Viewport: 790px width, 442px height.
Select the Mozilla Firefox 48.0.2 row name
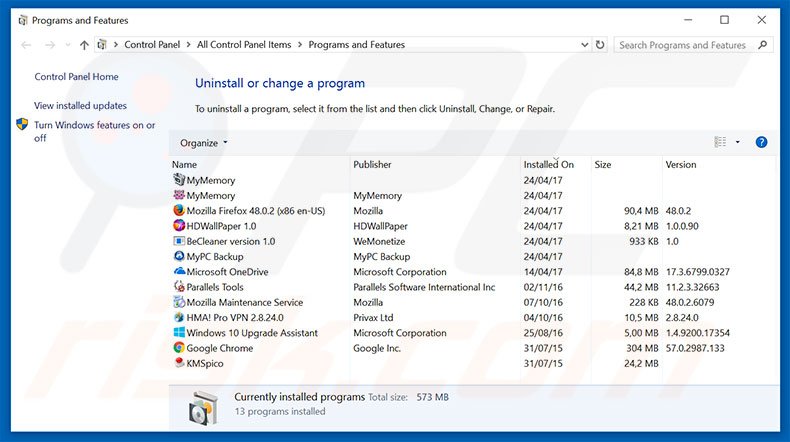256,211
